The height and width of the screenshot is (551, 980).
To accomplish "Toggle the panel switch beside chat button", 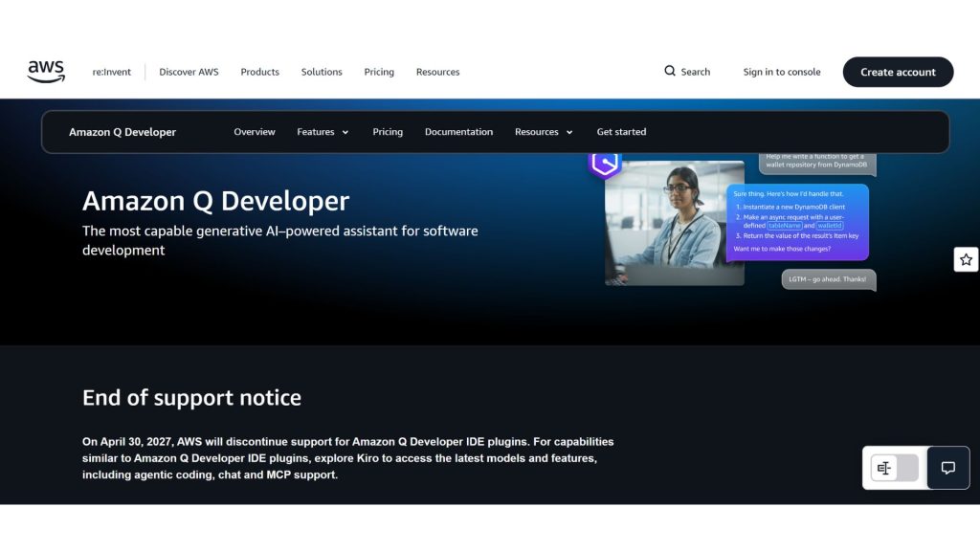I will coord(895,468).
